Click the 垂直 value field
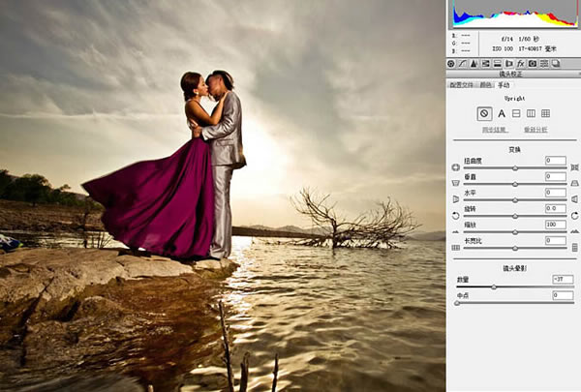This screenshot has height=392, width=581. click(556, 176)
